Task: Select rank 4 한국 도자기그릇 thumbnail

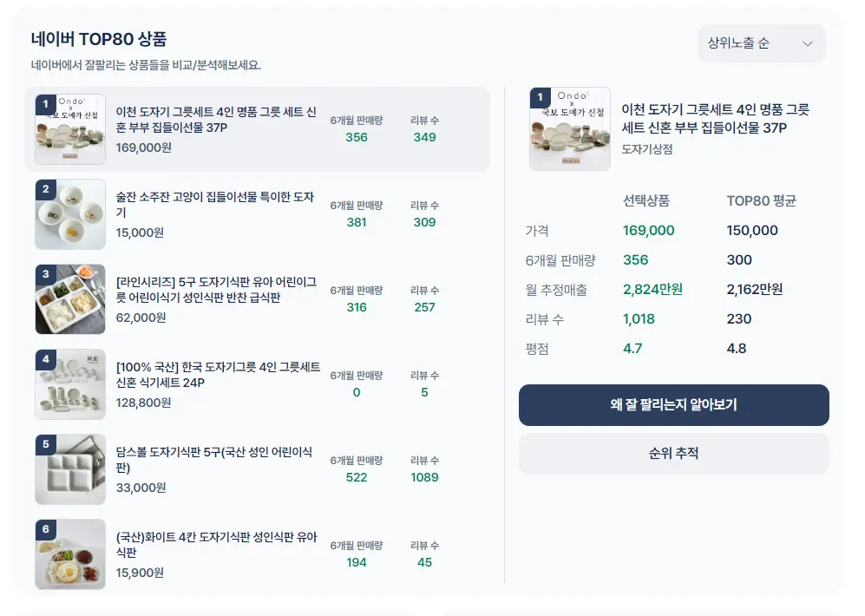Action: coord(70,384)
